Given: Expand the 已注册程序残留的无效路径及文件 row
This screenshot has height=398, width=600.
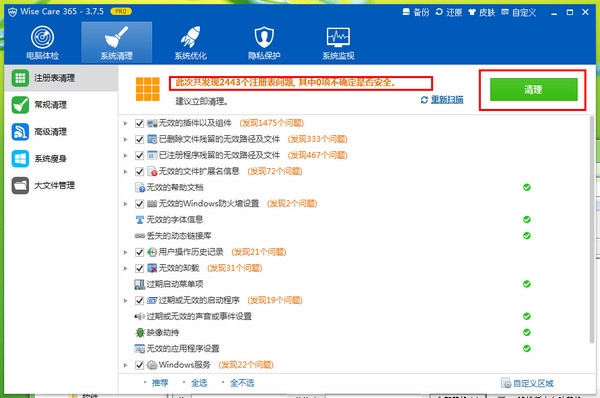Looking at the screenshot, I should (x=126, y=155).
